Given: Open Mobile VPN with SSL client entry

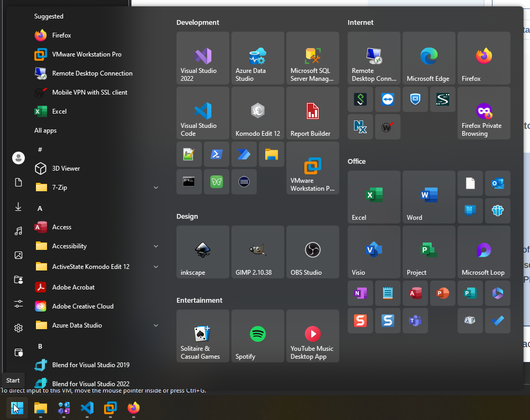Looking at the screenshot, I should [x=96, y=92].
